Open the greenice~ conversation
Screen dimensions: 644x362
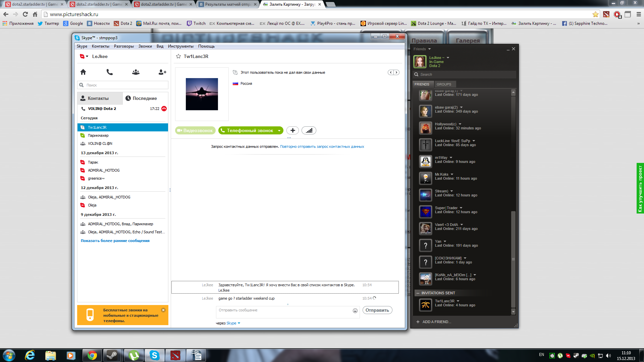(123, 178)
